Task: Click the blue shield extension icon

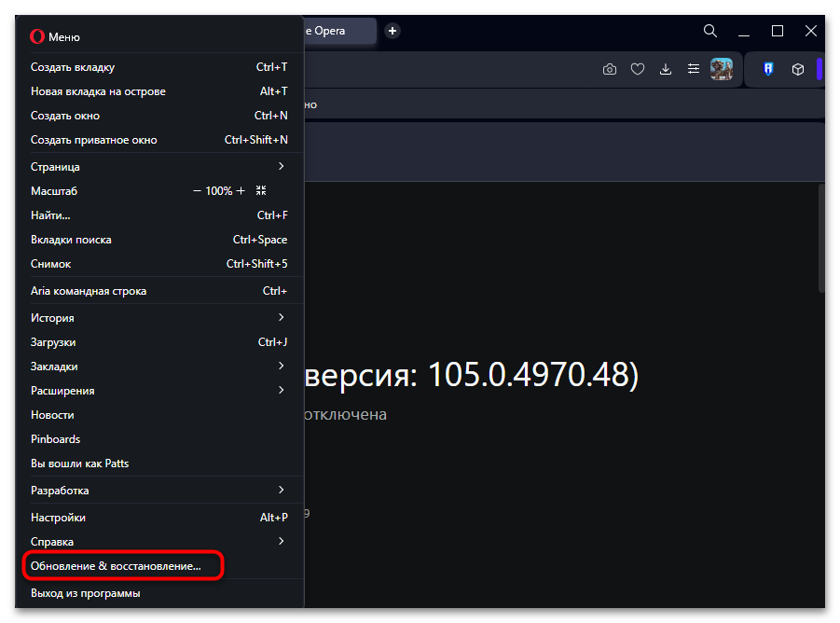Action: pyautogui.click(x=768, y=69)
